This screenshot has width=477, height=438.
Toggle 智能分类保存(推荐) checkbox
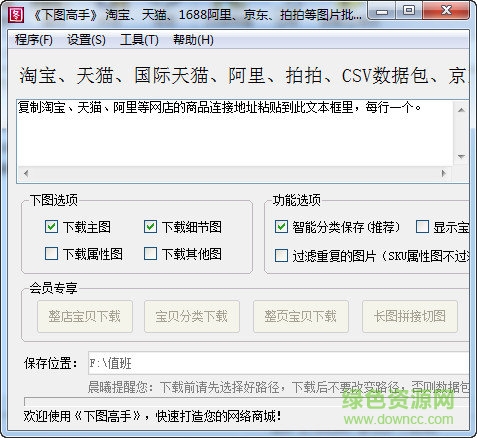tap(281, 227)
